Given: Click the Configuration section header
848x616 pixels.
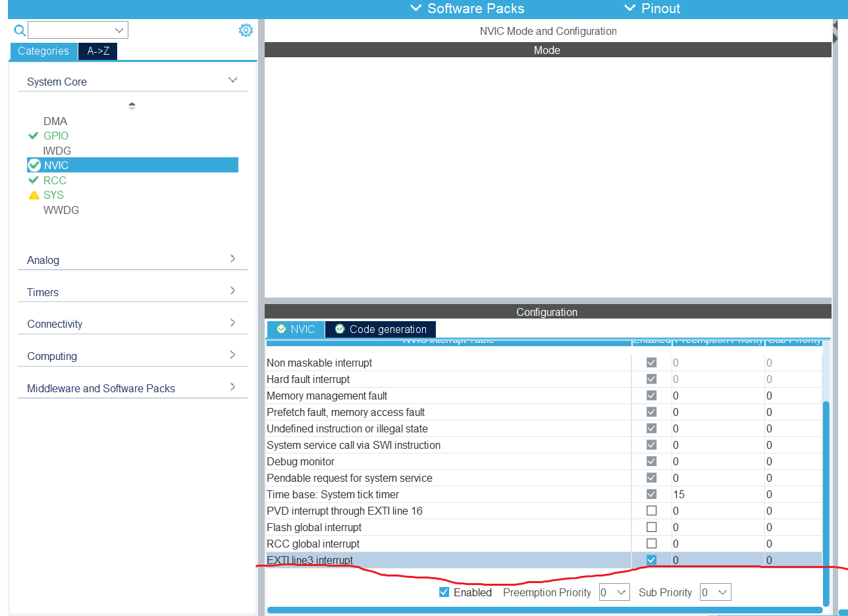Looking at the screenshot, I should (x=548, y=312).
